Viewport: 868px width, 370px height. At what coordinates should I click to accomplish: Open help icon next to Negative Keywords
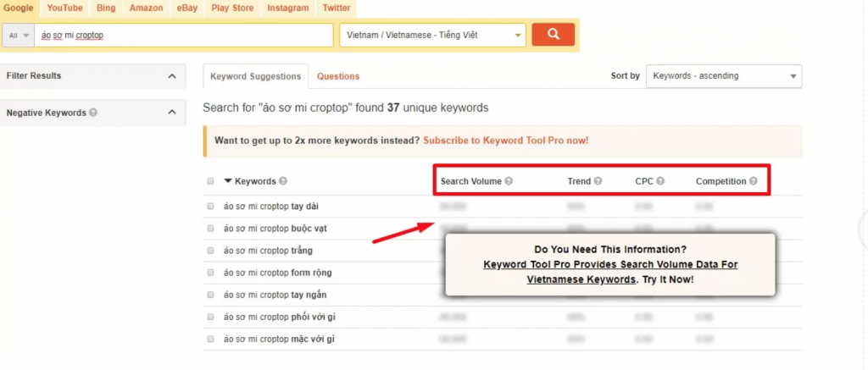click(93, 113)
